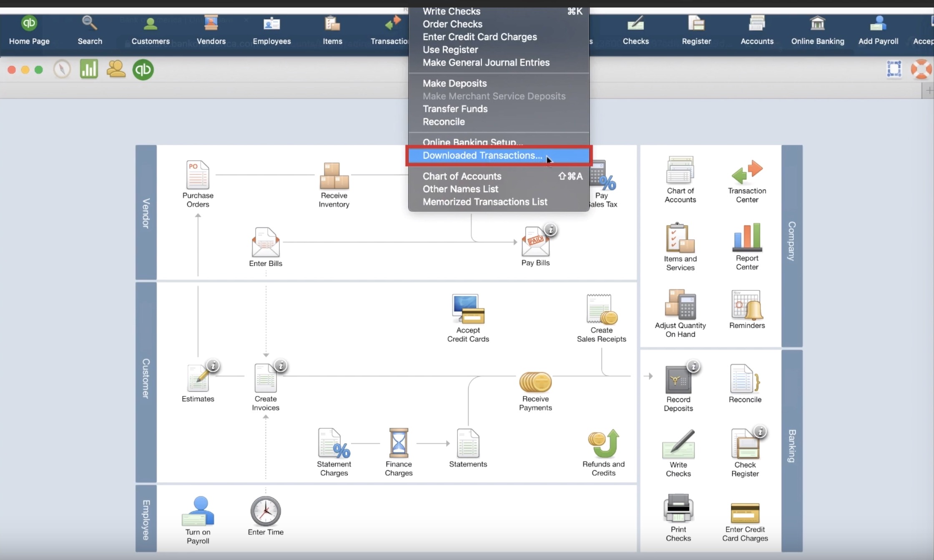Open Search in the toolbar
The width and height of the screenshot is (934, 560).
click(90, 30)
